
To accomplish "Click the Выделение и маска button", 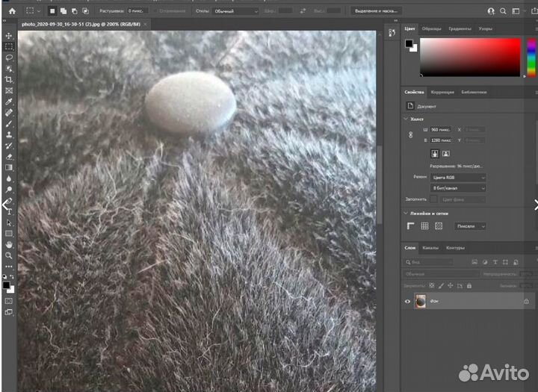I will pyautogui.click(x=376, y=11).
